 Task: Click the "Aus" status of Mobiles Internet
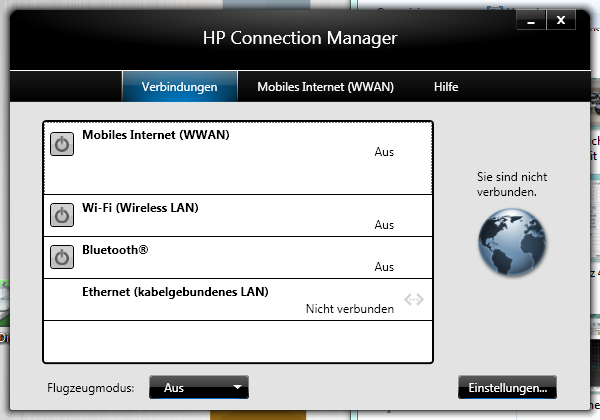click(384, 152)
